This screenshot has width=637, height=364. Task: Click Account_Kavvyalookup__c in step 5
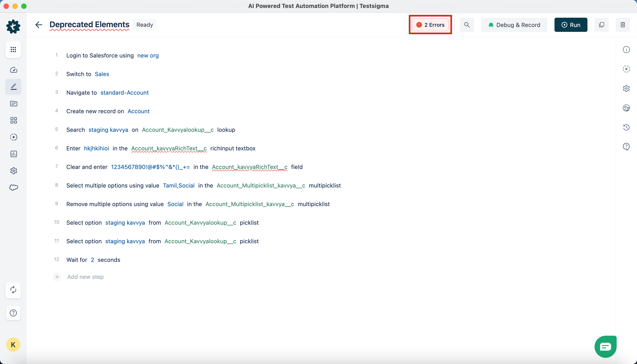178,130
